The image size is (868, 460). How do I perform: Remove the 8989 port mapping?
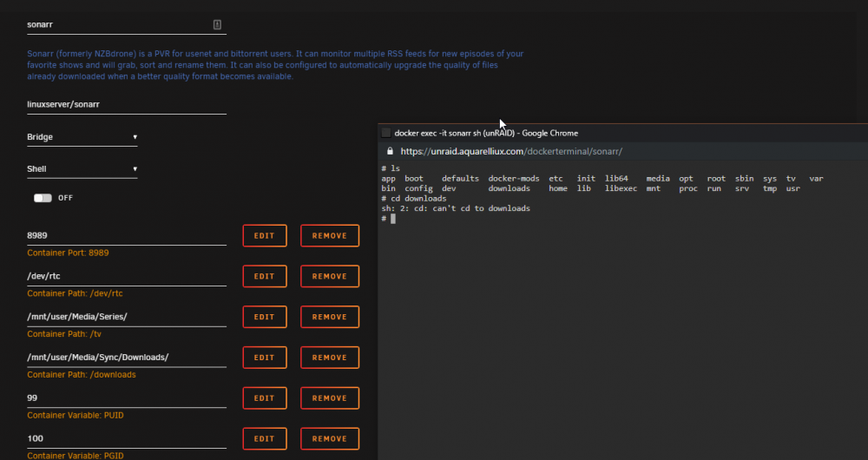tap(329, 236)
